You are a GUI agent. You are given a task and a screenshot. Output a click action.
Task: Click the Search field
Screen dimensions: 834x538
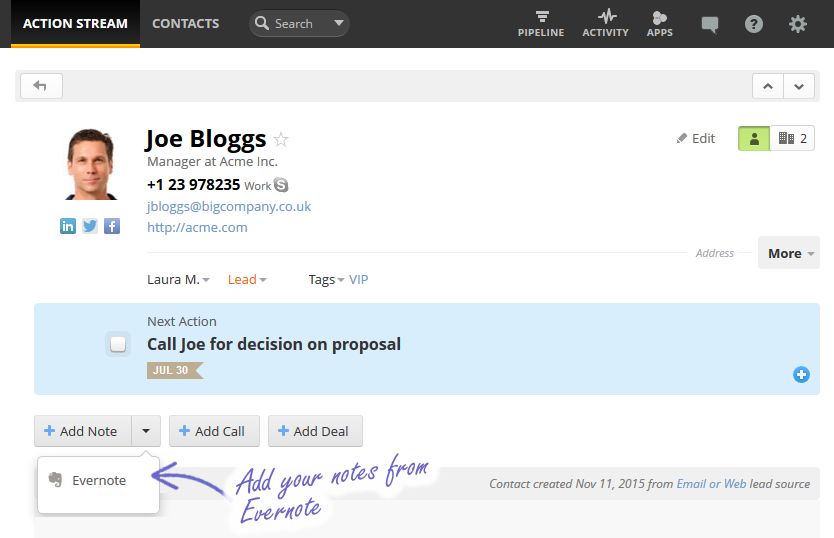point(294,24)
